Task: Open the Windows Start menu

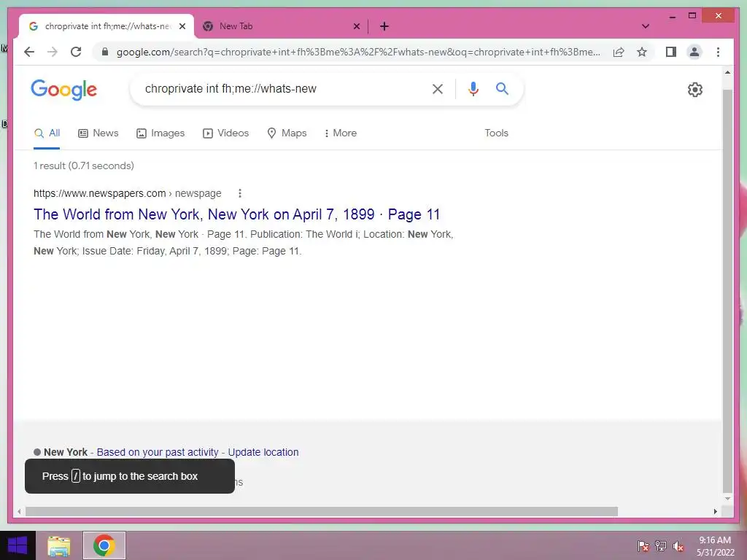Action: [18, 545]
